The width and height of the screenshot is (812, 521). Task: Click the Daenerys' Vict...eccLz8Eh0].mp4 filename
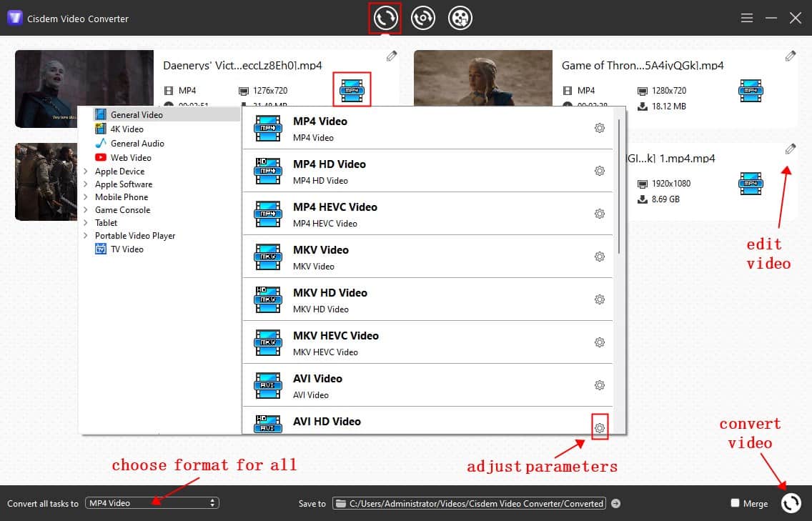[x=242, y=65]
